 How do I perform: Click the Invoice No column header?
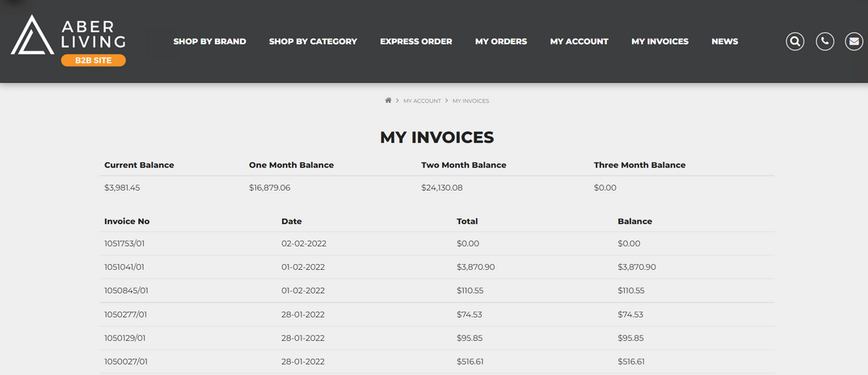coord(127,221)
